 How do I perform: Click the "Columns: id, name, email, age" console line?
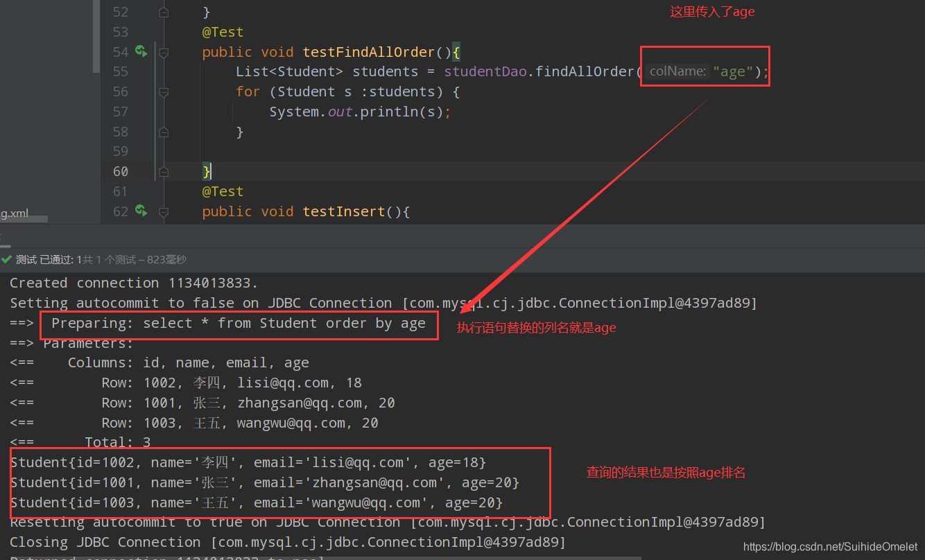point(159,362)
